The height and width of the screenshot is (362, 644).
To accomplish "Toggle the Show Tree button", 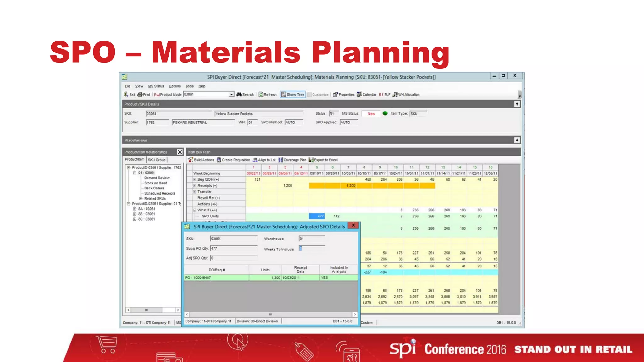I will pos(293,95).
